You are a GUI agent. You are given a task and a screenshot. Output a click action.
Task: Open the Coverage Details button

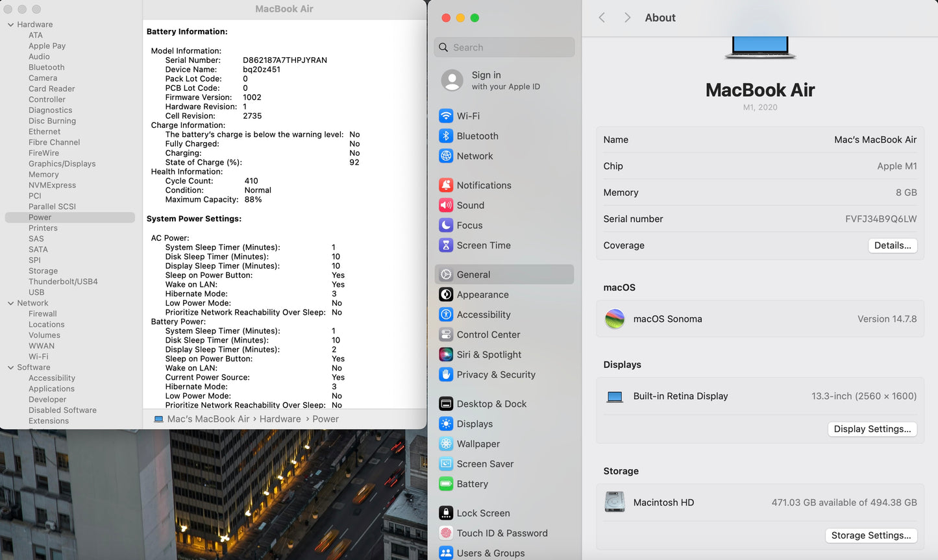(x=892, y=245)
